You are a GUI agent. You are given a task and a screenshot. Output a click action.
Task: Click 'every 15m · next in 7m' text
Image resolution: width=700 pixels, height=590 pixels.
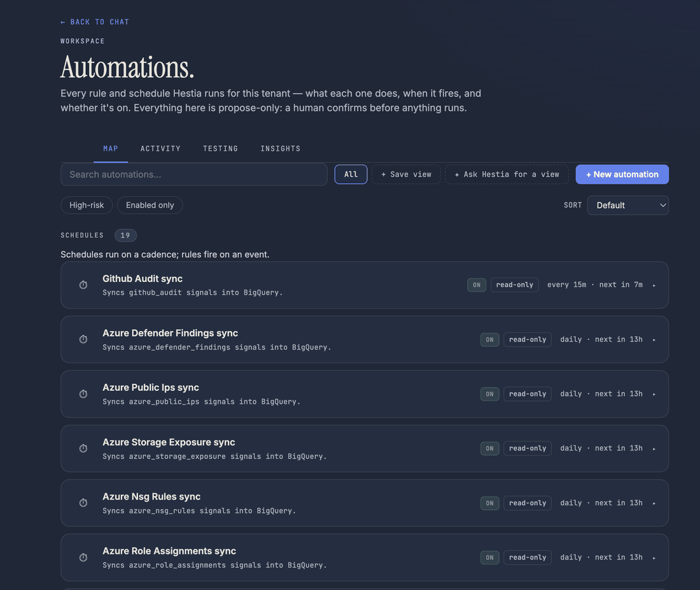coord(595,285)
